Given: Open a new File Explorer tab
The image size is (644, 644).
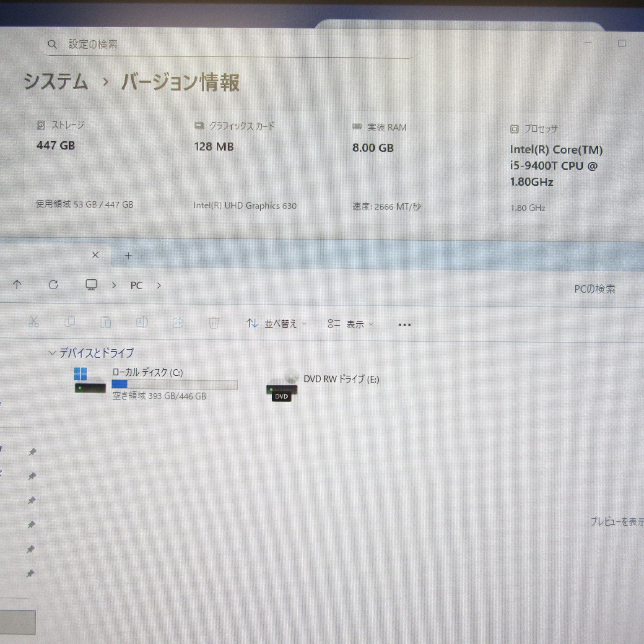Looking at the screenshot, I should (x=128, y=255).
